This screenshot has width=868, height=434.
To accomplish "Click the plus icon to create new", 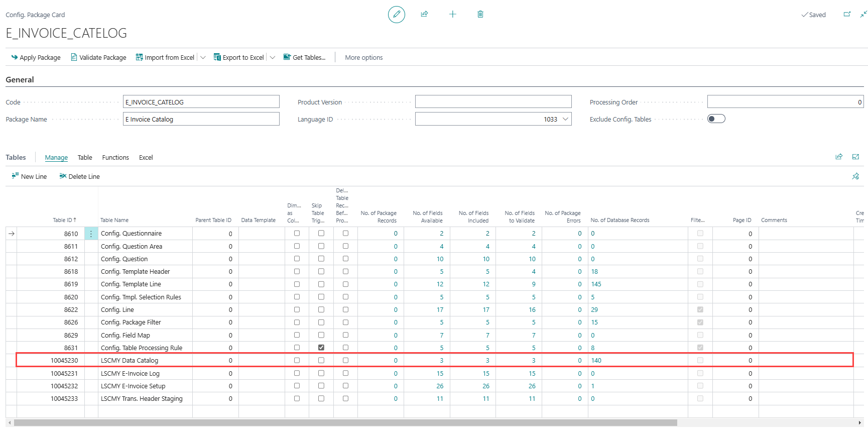I will (x=452, y=14).
